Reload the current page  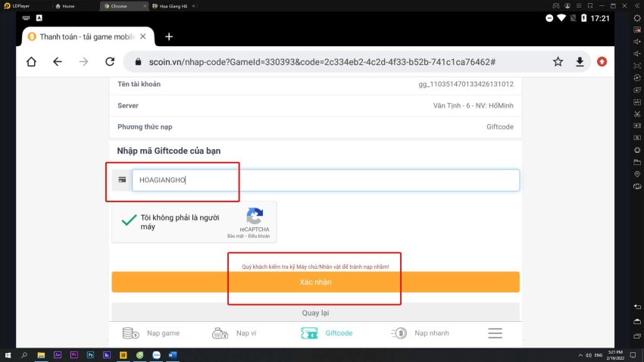click(x=110, y=62)
